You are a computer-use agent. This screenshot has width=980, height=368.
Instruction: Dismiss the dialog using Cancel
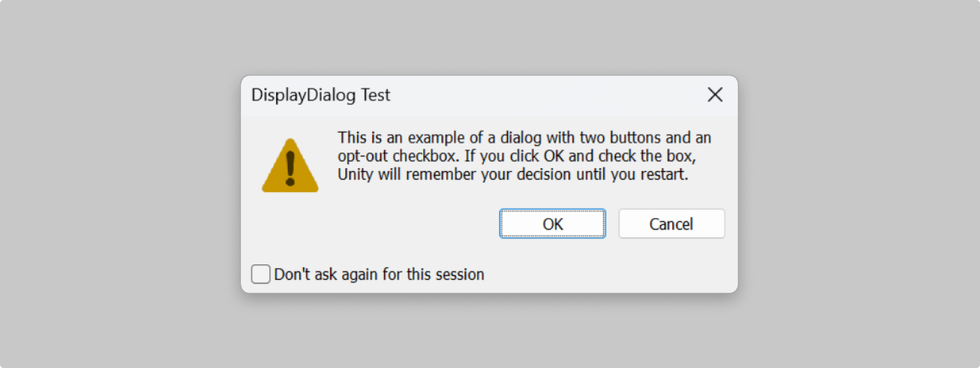click(671, 224)
